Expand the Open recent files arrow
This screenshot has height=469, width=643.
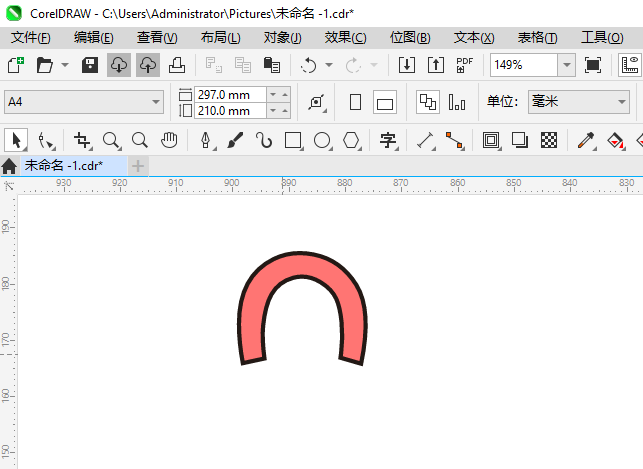point(65,65)
